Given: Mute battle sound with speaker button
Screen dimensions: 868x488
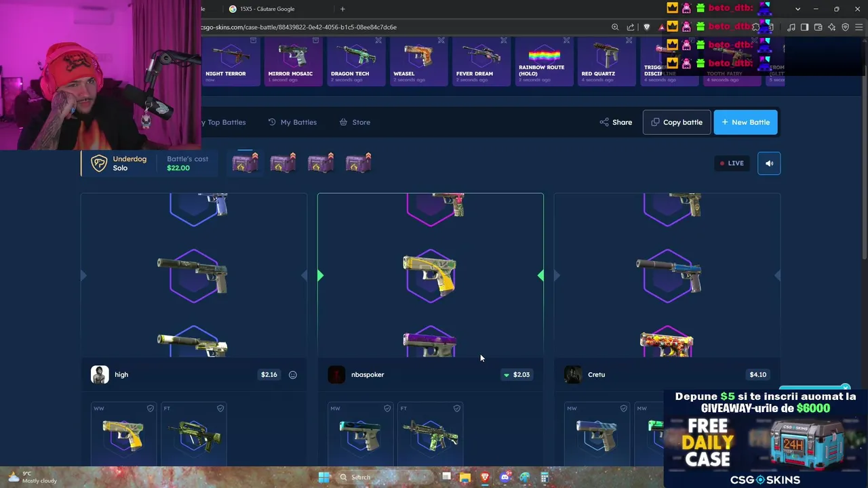Looking at the screenshot, I should 769,163.
